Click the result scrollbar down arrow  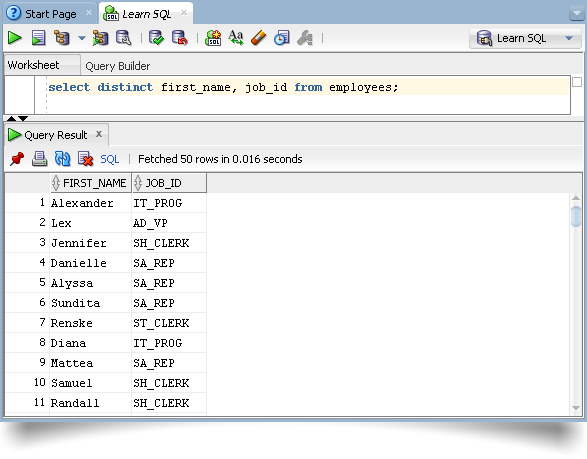(x=576, y=408)
